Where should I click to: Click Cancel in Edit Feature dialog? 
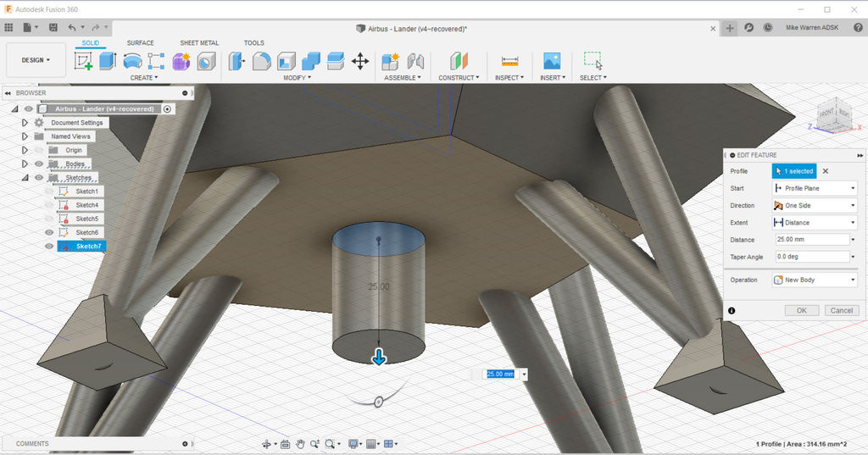841,311
